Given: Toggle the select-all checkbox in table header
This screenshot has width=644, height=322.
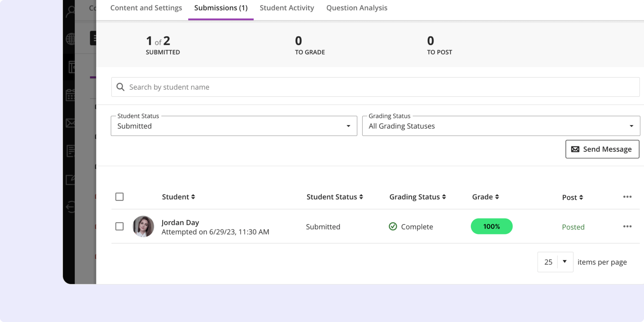Looking at the screenshot, I should pyautogui.click(x=120, y=197).
